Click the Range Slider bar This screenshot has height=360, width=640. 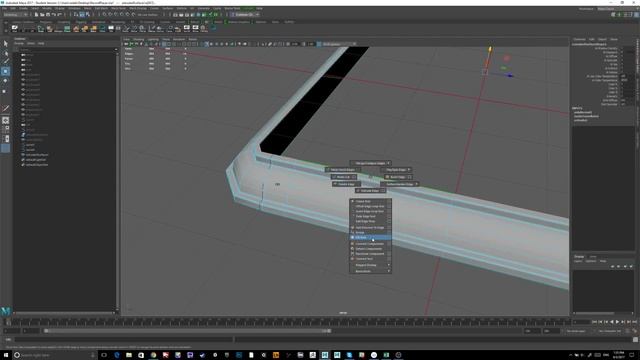187,331
